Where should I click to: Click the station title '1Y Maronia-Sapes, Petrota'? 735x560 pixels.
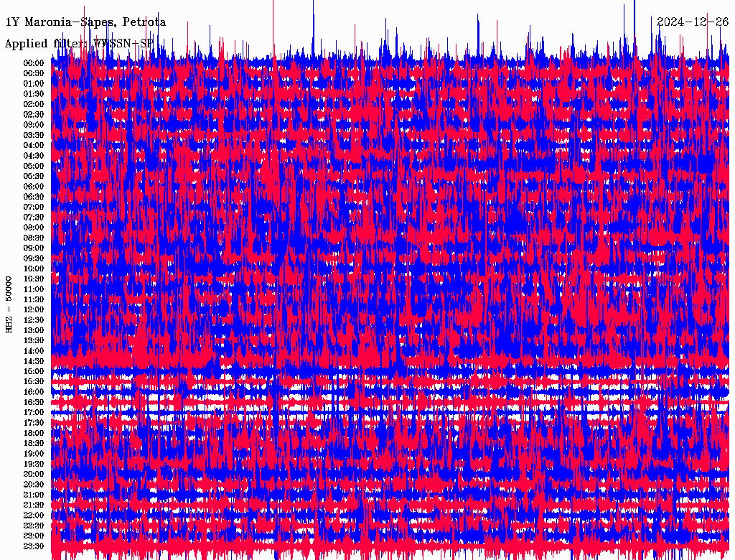pos(85,22)
